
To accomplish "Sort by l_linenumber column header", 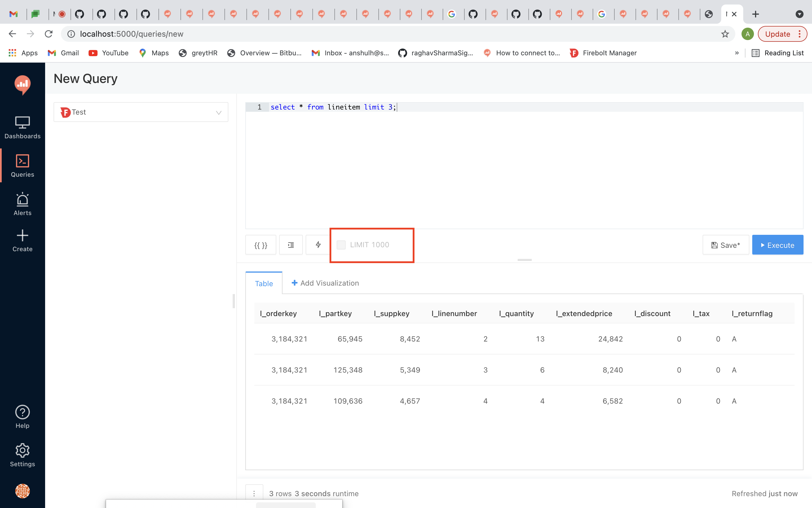I will (x=454, y=314).
